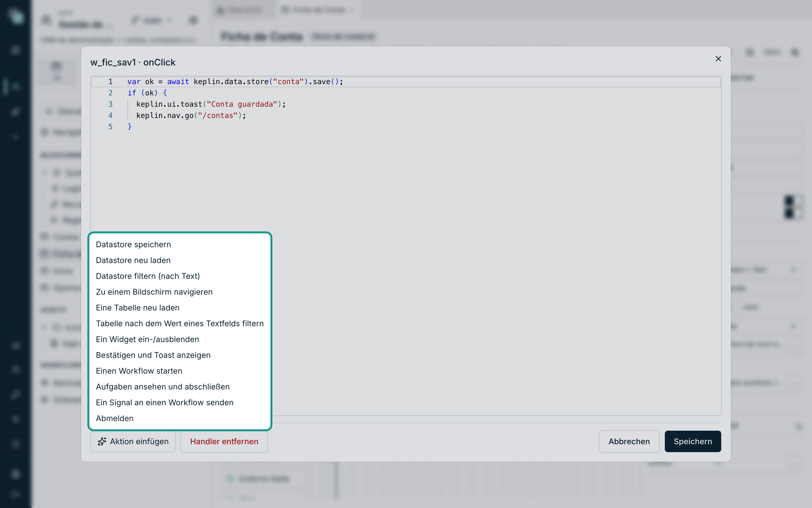Click the sparkle icon in 'Aktion einfügen'
Viewport: 812px width, 508px height.
click(102, 441)
